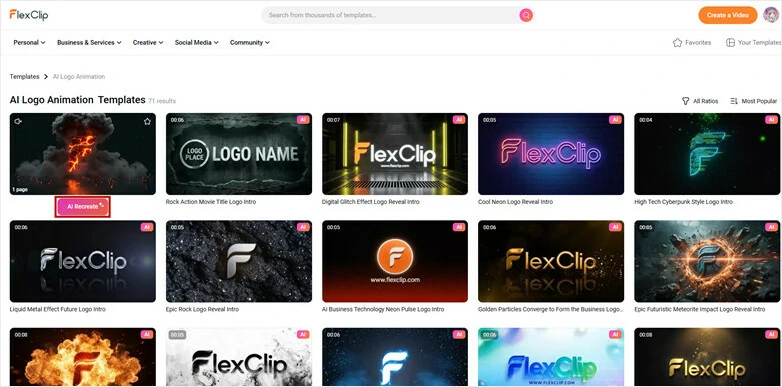Open Rock Action Movie Title Logo thumbnail
782x387 pixels.
click(239, 154)
